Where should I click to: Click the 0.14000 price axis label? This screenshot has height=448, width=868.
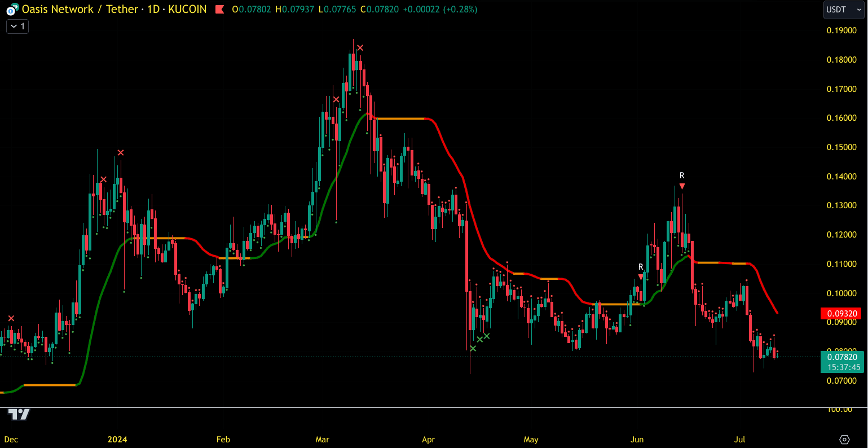pos(841,177)
